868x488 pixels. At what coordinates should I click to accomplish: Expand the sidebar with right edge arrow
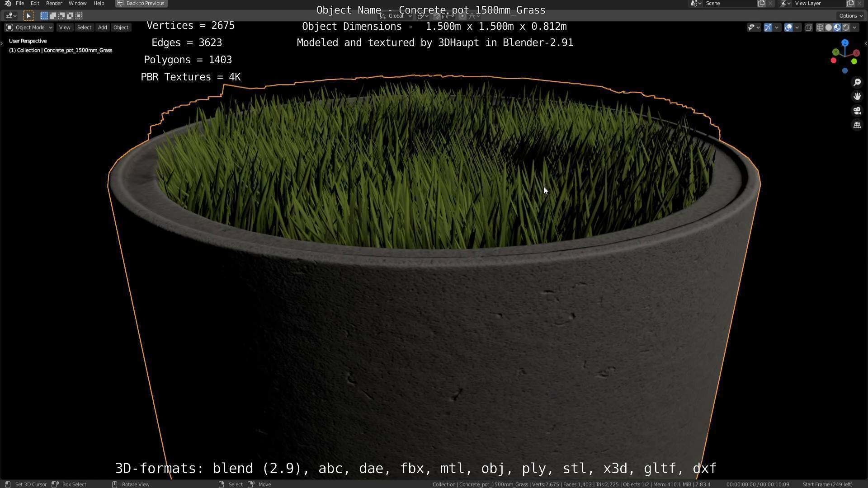pyautogui.click(x=866, y=44)
